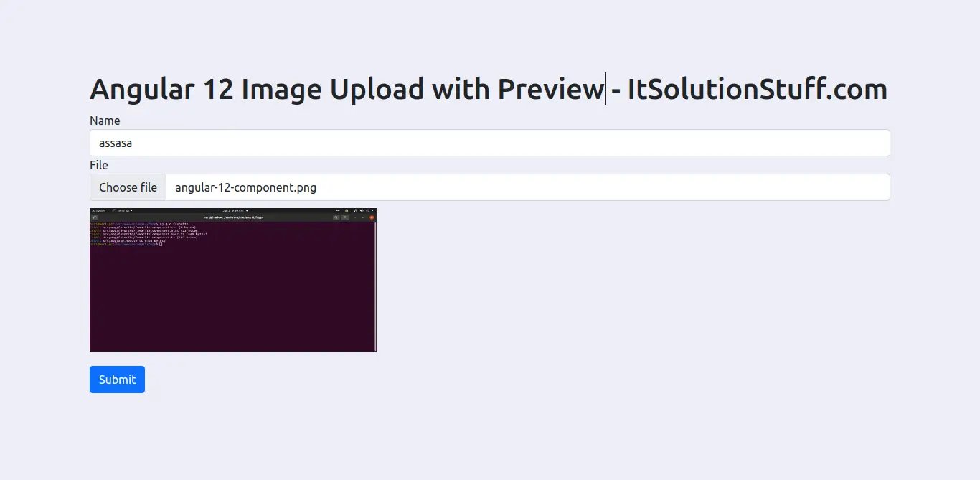This screenshot has height=480, width=980.
Task: Click the uploaded terminal screenshot preview
Action: (x=233, y=280)
